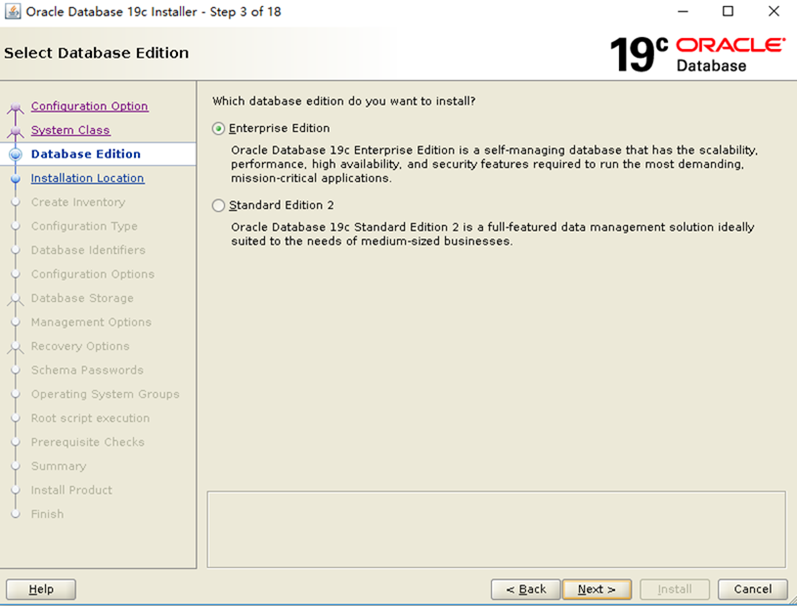Click the 'Which database edition' question text
This screenshot has width=797, height=606.
tap(344, 101)
